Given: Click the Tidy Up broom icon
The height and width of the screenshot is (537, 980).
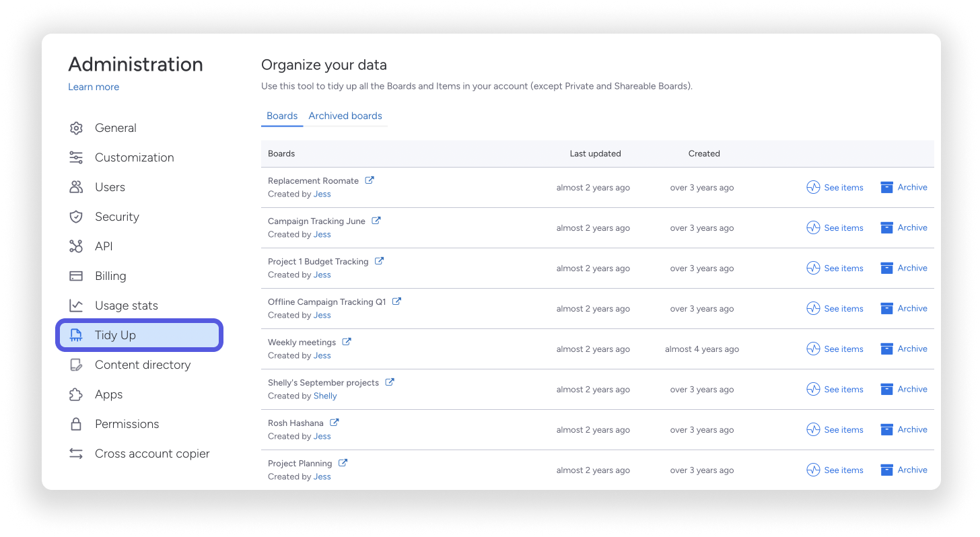Looking at the screenshot, I should click(76, 334).
